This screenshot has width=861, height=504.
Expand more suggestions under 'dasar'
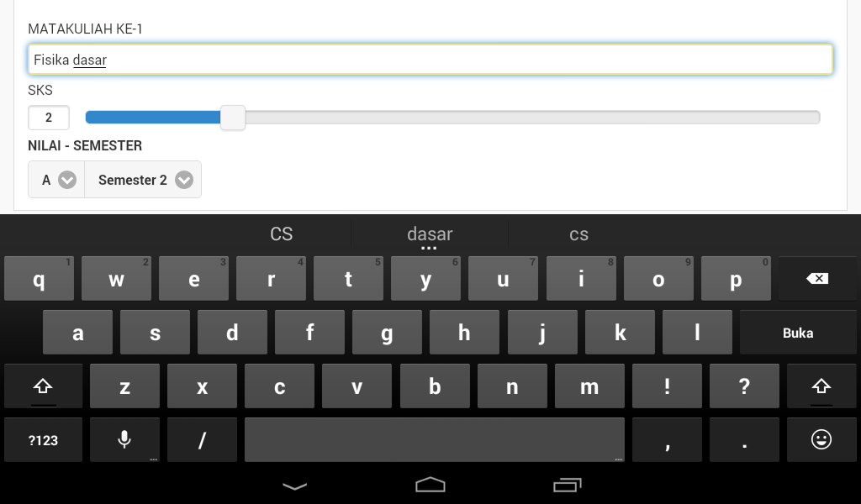(x=429, y=248)
